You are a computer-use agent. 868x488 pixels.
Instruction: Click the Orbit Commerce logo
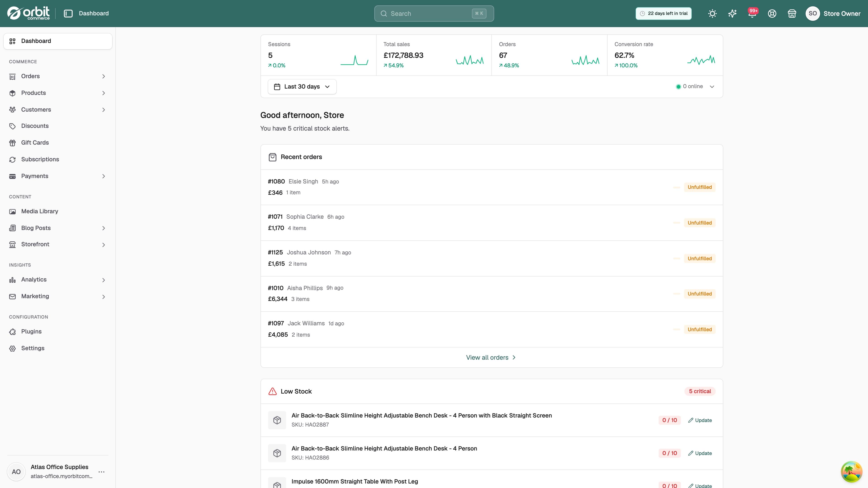(x=28, y=14)
